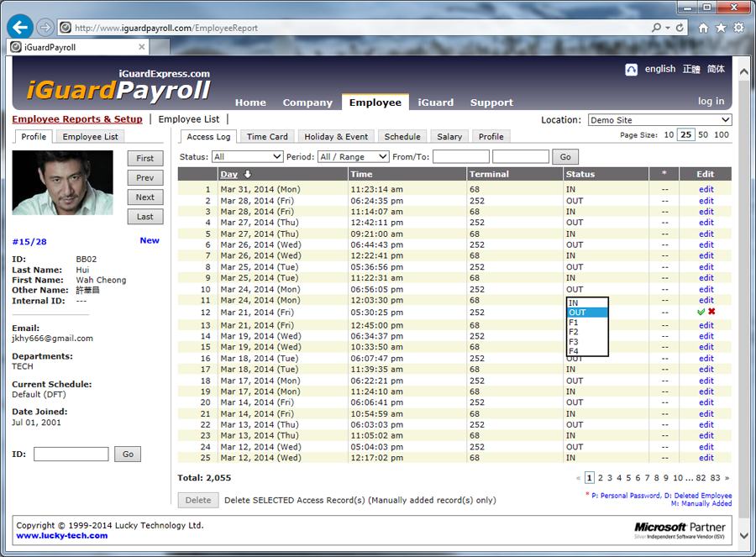756x557 pixels.
Task: Click Employee Reports & Setup link
Action: tap(77, 119)
